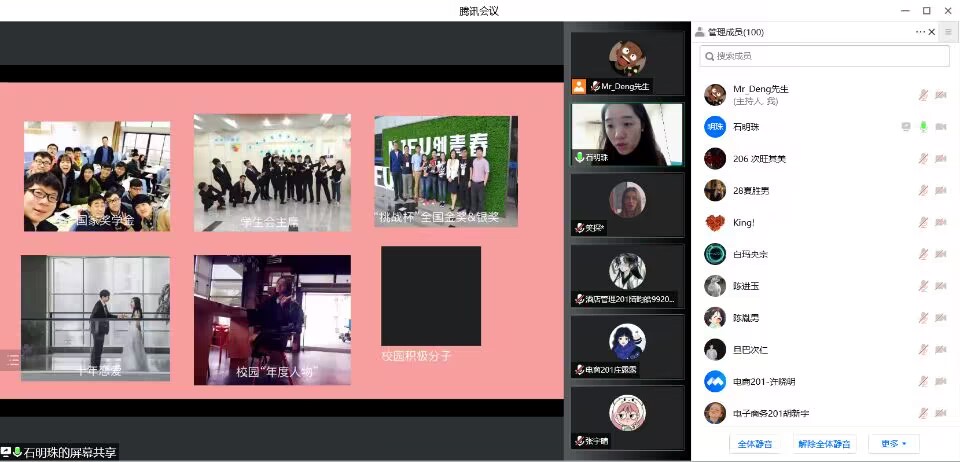The height and width of the screenshot is (462, 960).
Task: Select 石明珠's live video thumbnail
Action: coord(627,133)
